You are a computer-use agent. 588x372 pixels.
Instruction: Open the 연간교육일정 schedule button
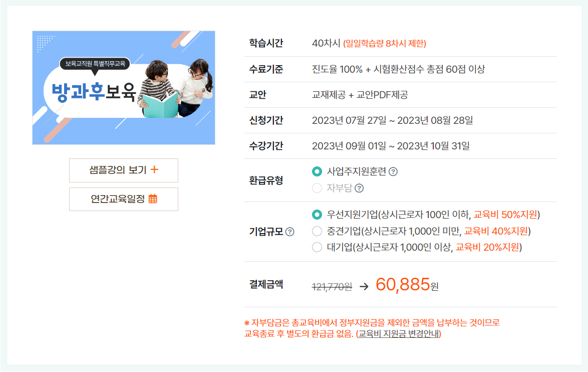124,200
